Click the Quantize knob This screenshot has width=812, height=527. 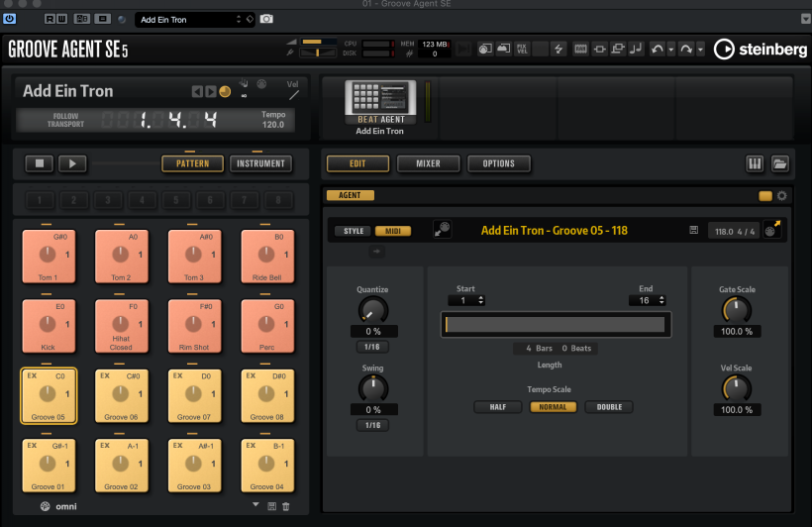372,310
